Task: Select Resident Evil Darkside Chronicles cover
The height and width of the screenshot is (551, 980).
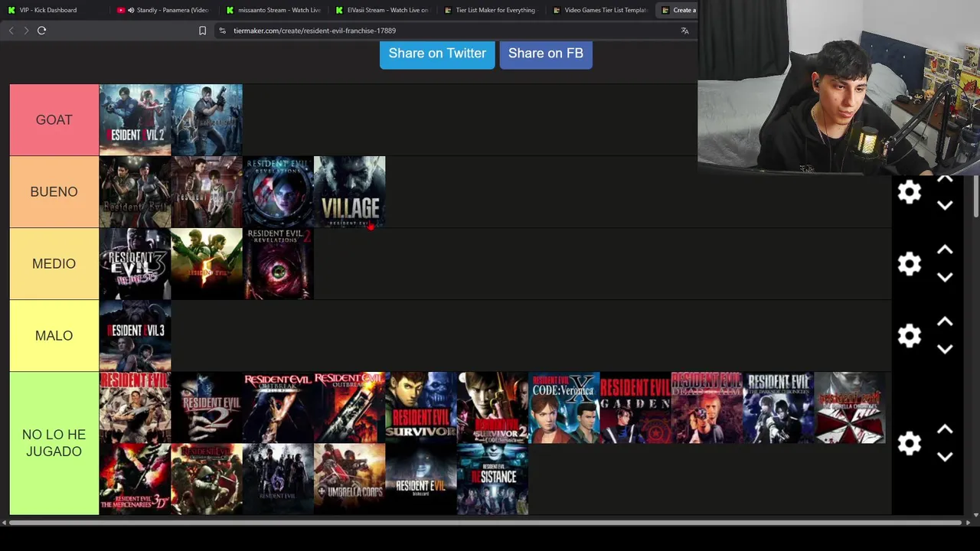Action: click(x=779, y=408)
